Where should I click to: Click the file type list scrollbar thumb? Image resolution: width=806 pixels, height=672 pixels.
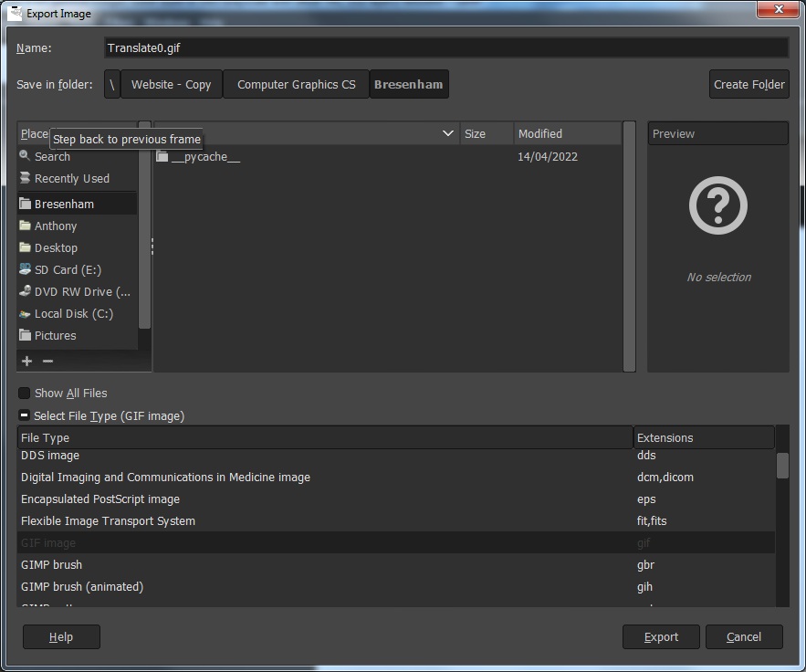point(782,466)
